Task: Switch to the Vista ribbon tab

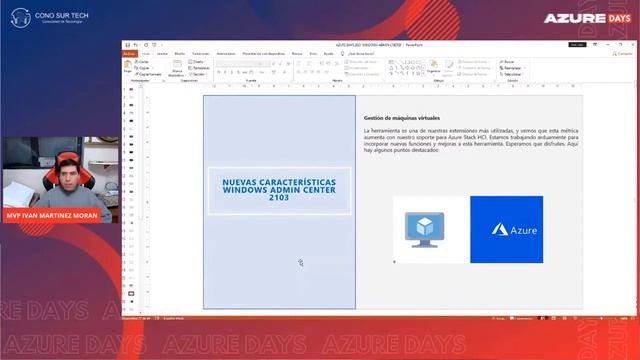Action: (x=313, y=53)
